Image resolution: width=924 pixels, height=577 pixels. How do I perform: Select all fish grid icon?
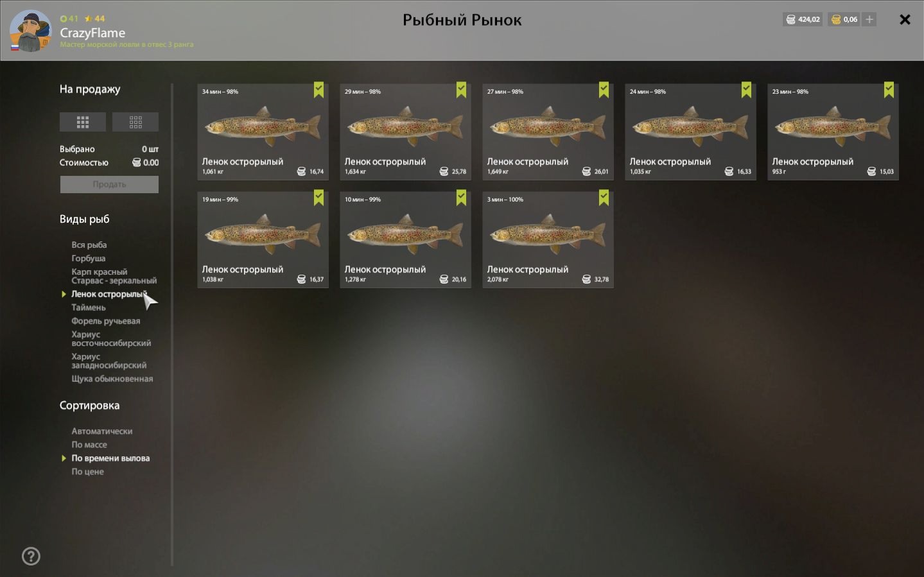[83, 122]
